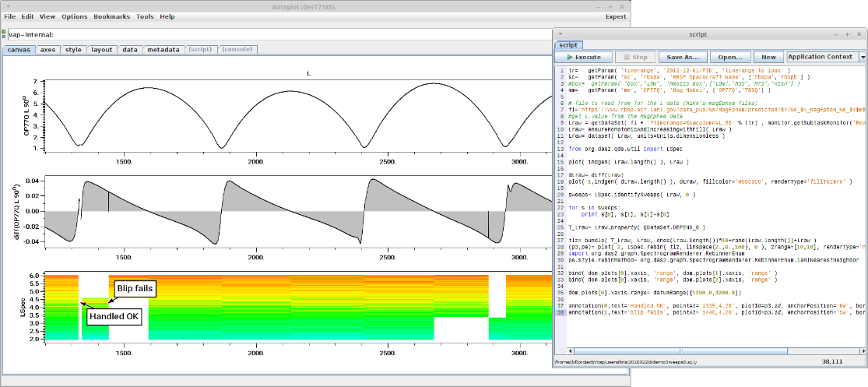Open the Tools menu
This screenshot has height=387, width=868.
point(145,16)
